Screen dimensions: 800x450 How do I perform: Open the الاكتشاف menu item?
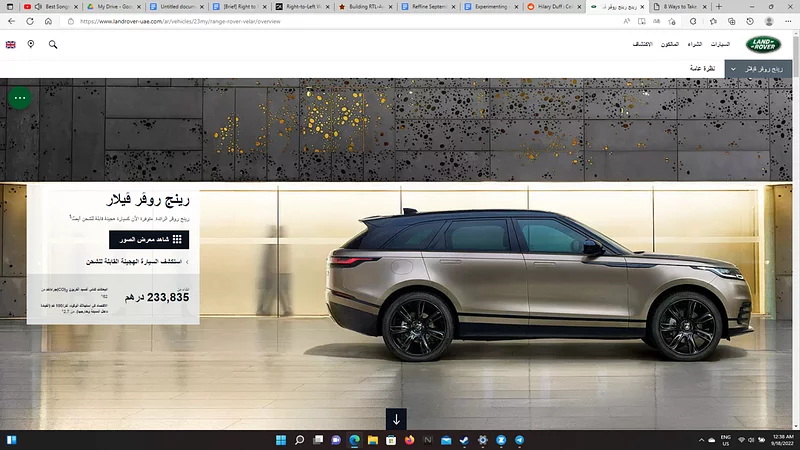[x=642, y=44]
